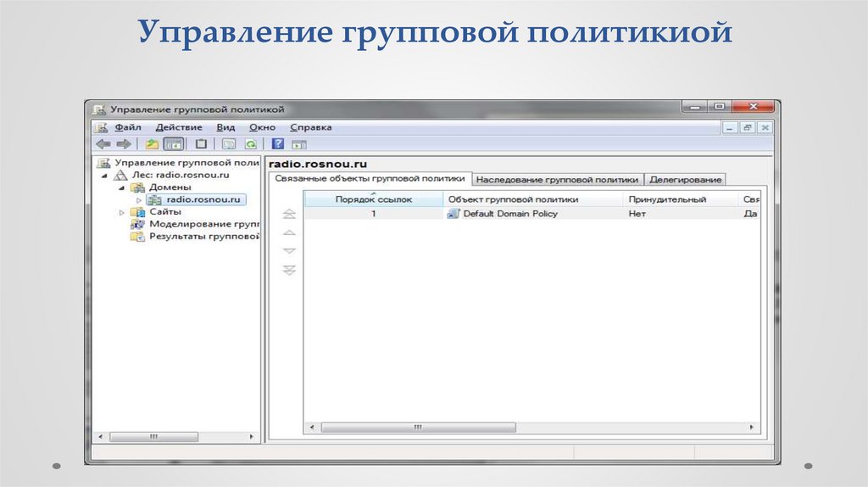The image size is (868, 487).
Task: Open the Делегирование tab
Action: coord(685,180)
